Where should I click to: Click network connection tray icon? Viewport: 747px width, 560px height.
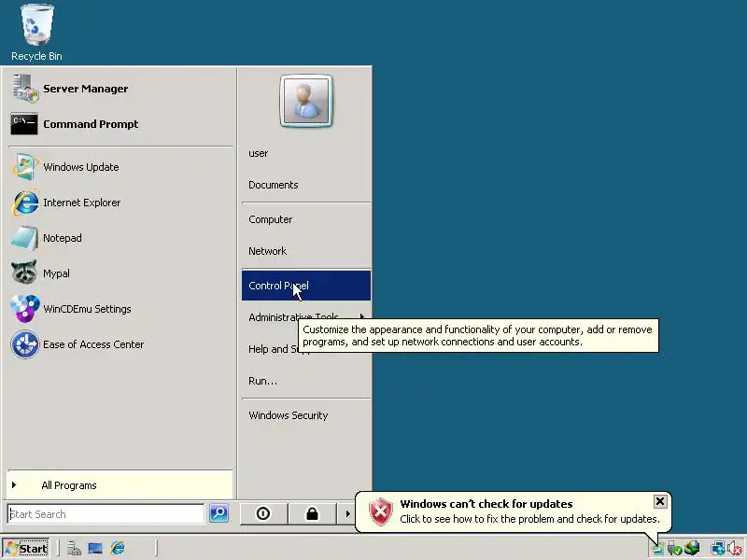coord(717,549)
